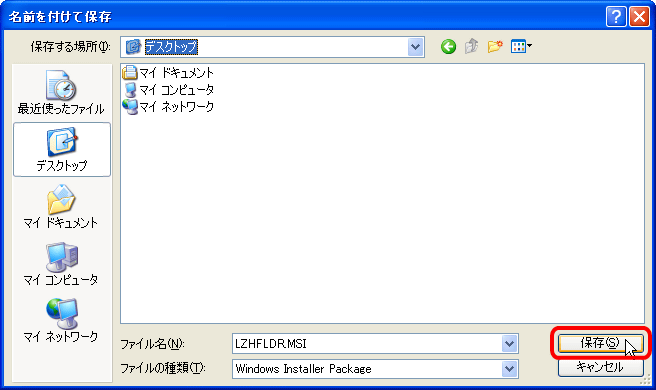This screenshot has width=656, height=390.
Task: Expand the ファイルの種類 dropdown arrow
Action: pyautogui.click(x=509, y=369)
